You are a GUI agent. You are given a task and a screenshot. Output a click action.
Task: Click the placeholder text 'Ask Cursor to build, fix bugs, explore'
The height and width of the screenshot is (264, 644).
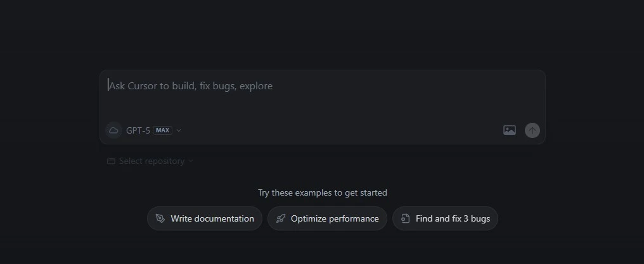point(191,86)
